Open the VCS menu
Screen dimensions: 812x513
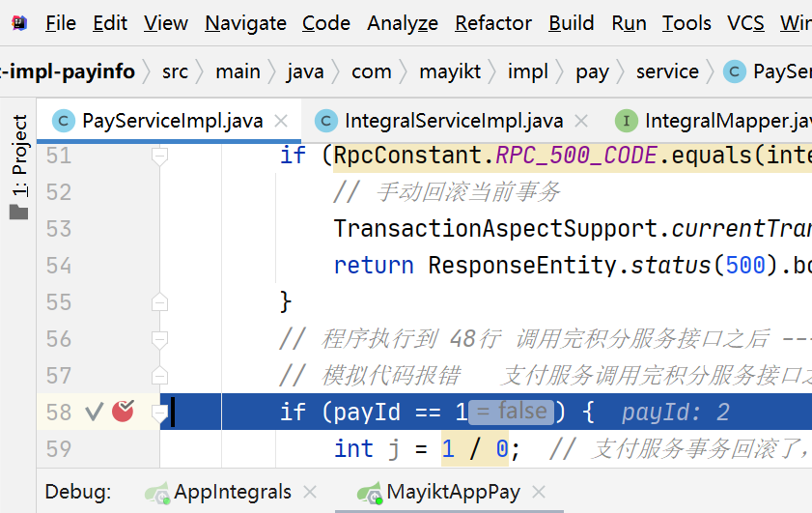[x=745, y=23]
